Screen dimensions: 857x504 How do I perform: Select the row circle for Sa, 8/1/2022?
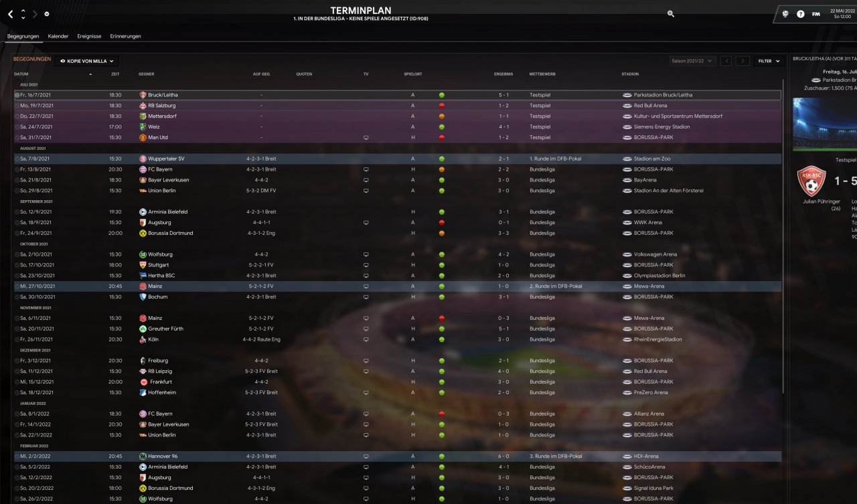(17, 414)
